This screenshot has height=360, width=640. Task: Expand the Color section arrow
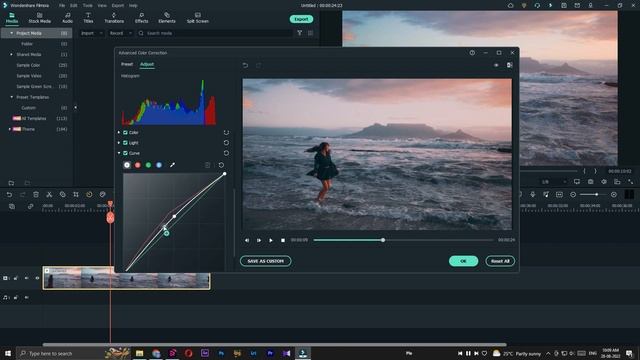coord(119,132)
